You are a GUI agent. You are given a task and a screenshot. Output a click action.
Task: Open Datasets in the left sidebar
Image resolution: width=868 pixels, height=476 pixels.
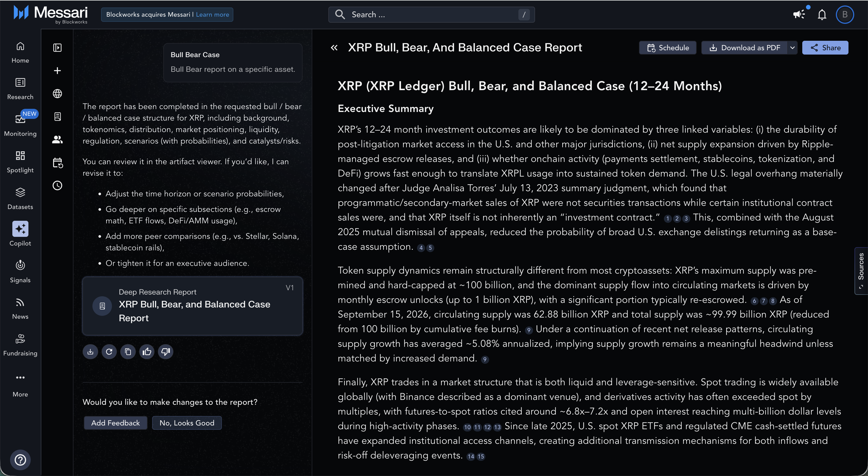(x=20, y=199)
